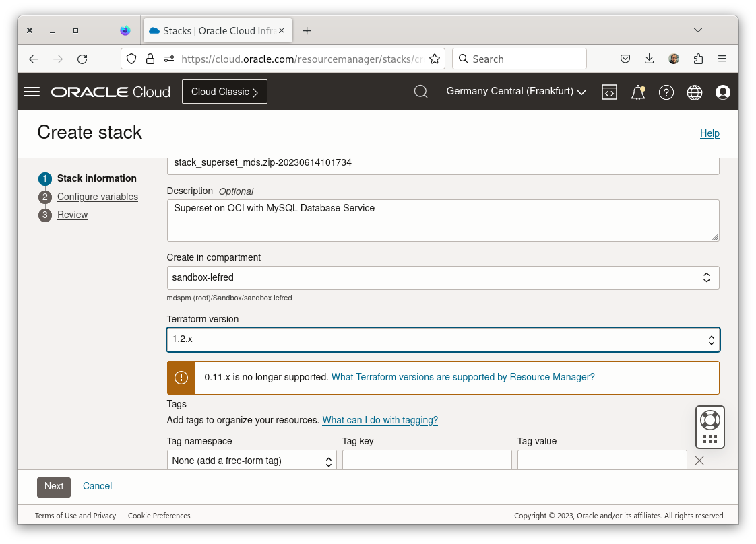Open the tagging documentation link
This screenshot has width=756, height=544.
(x=380, y=420)
